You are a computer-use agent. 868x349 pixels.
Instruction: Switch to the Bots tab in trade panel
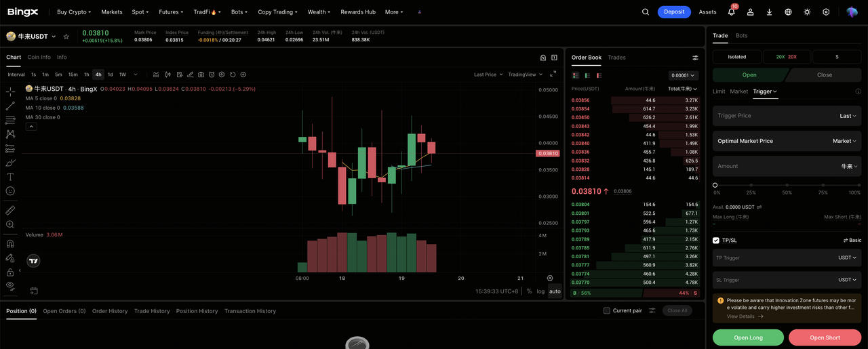click(741, 36)
